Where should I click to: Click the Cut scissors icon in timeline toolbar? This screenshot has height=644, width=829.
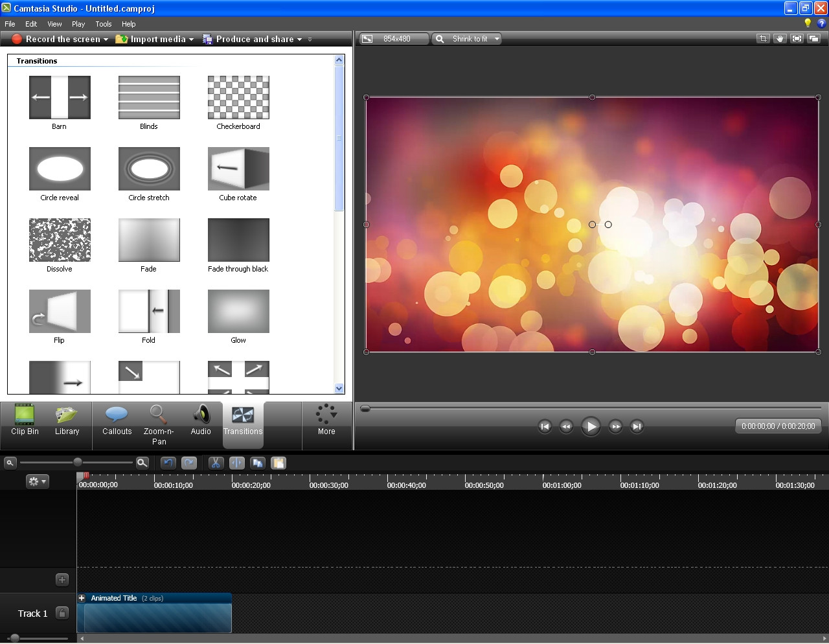(216, 463)
